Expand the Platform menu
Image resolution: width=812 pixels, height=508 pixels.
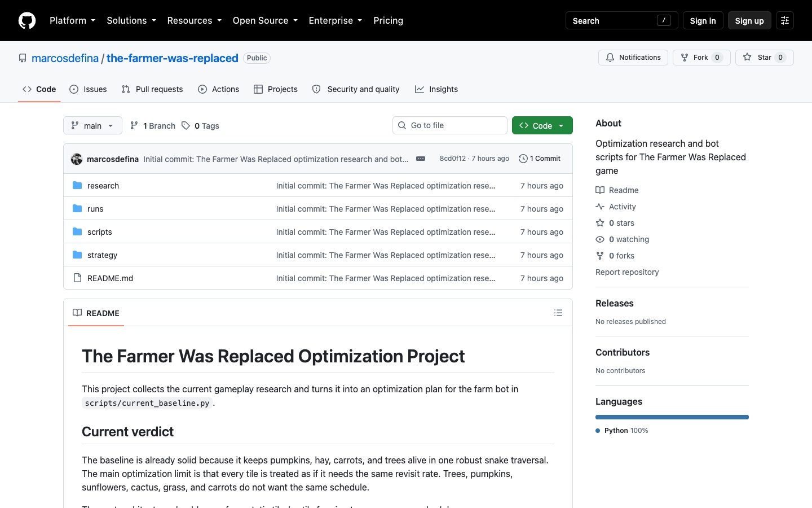coord(72,20)
